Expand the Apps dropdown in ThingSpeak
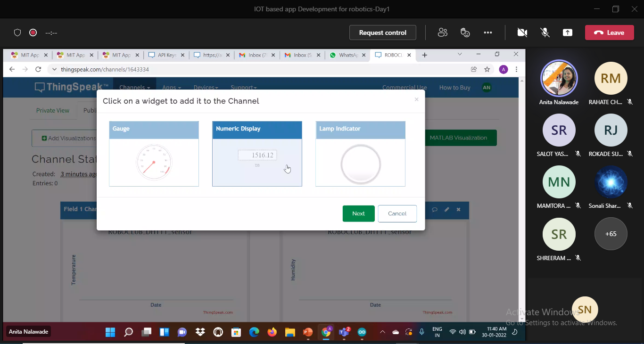This screenshot has height=344, width=644. 172,88
